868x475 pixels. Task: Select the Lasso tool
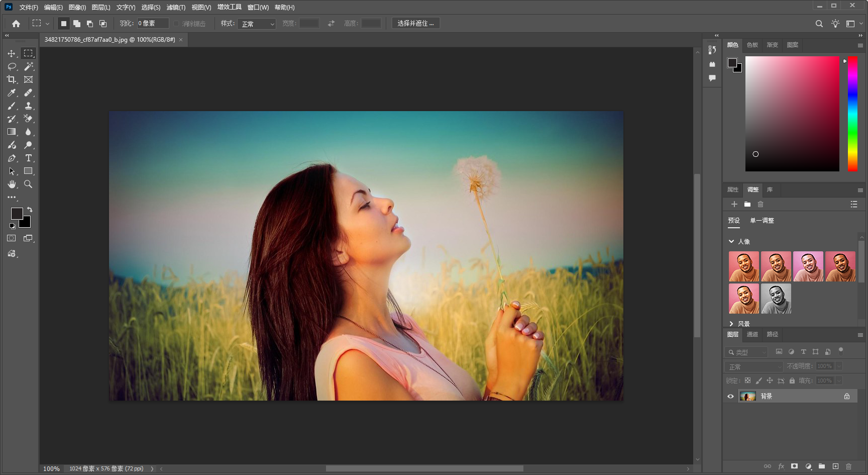(x=12, y=66)
